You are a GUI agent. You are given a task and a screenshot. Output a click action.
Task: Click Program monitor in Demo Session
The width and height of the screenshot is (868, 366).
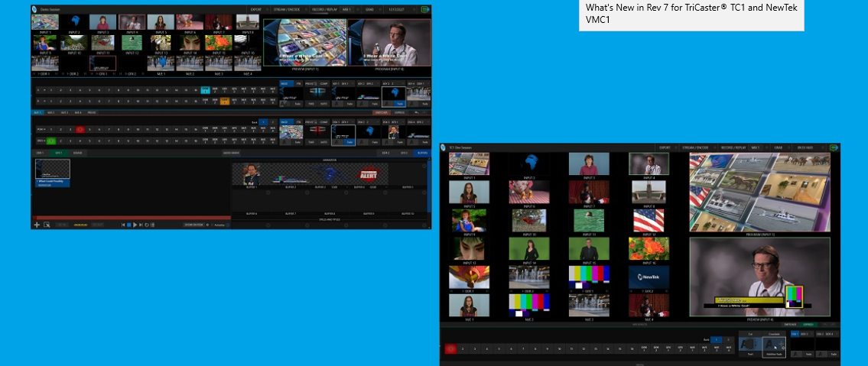pyautogui.click(x=389, y=43)
